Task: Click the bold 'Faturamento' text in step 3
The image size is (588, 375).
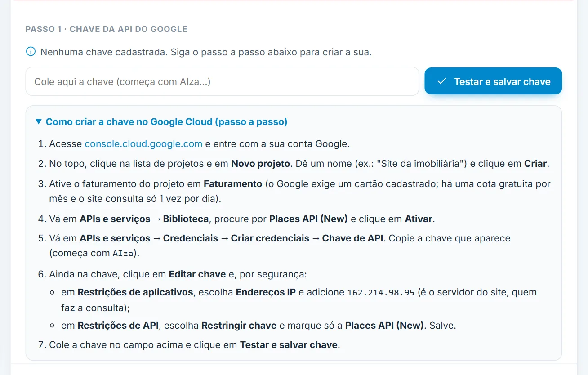Action: [233, 183]
